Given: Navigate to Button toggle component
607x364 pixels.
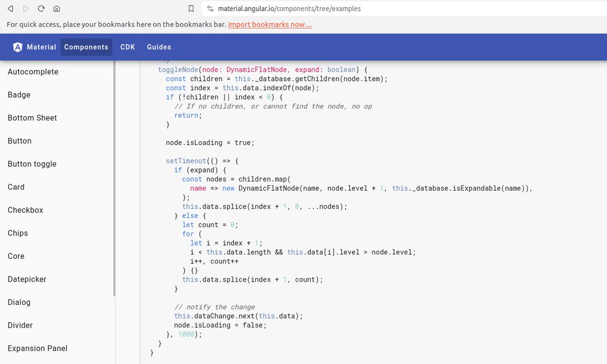Looking at the screenshot, I should 32,164.
